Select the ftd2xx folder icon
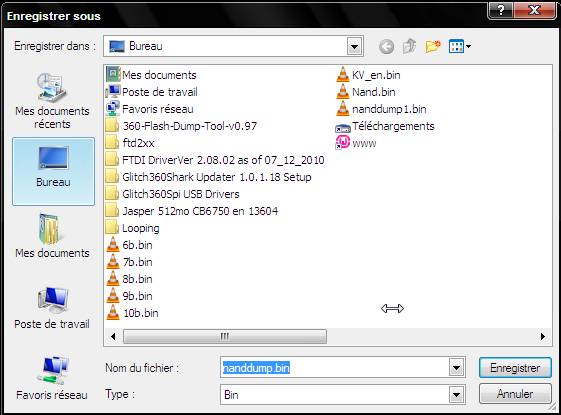 (x=112, y=143)
